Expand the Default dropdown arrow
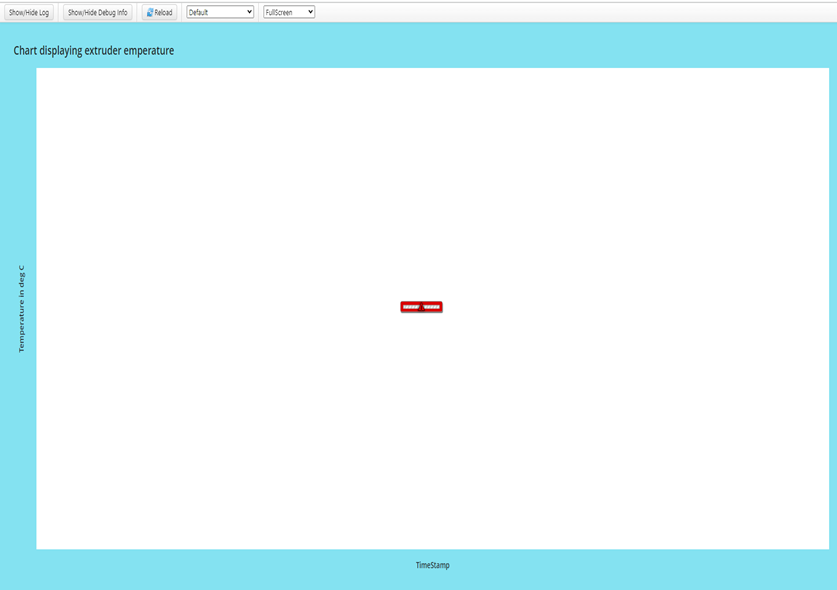 pyautogui.click(x=249, y=12)
